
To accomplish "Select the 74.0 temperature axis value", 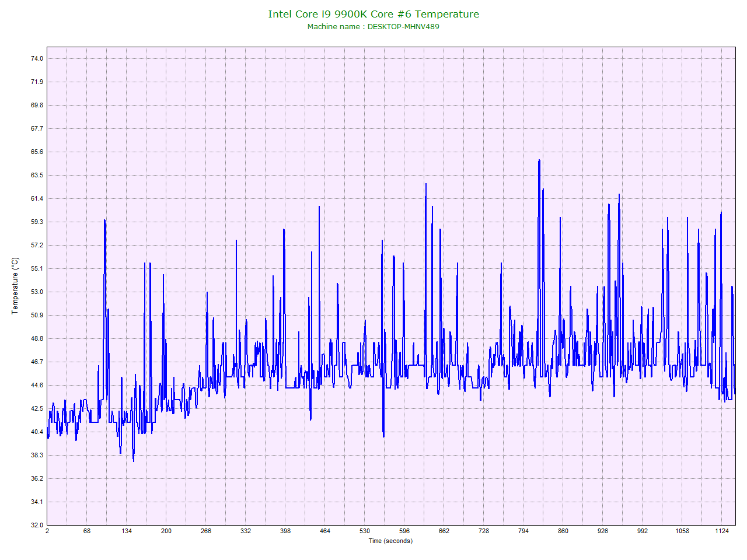I will [37, 58].
